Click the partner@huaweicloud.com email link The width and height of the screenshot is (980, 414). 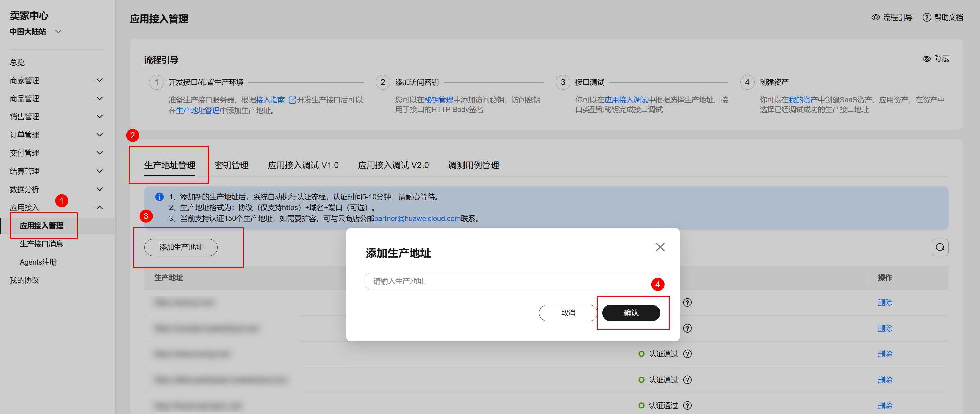(x=417, y=219)
